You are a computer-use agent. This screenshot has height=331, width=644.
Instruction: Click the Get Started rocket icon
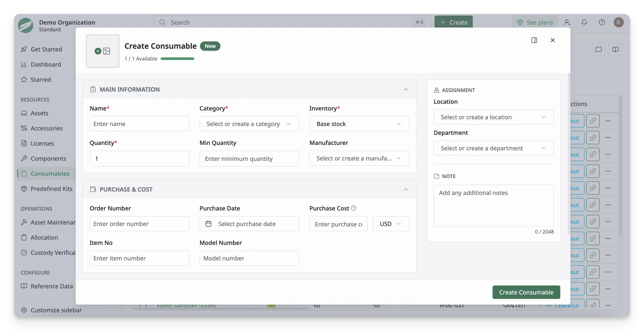pos(24,49)
